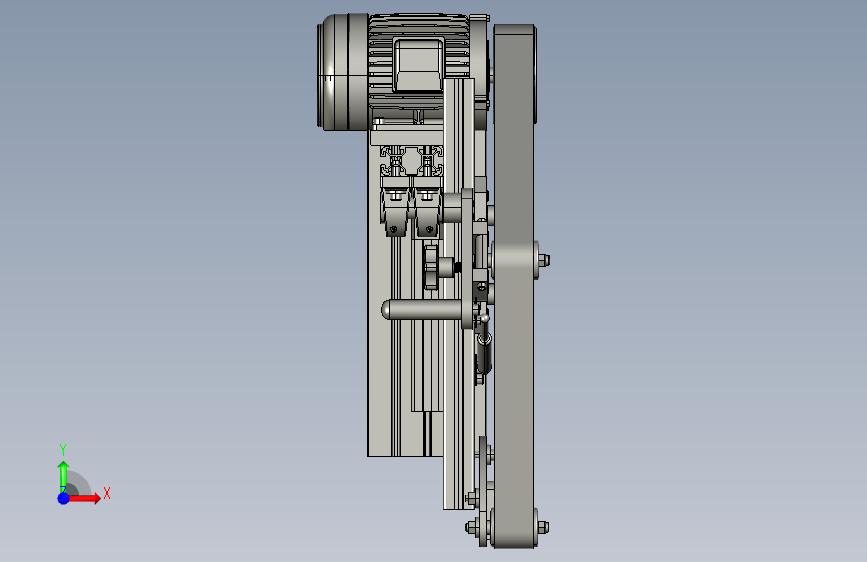Viewport: 867px width, 562px height.
Task: Select the large flat back plate
Action: click(x=379, y=343)
